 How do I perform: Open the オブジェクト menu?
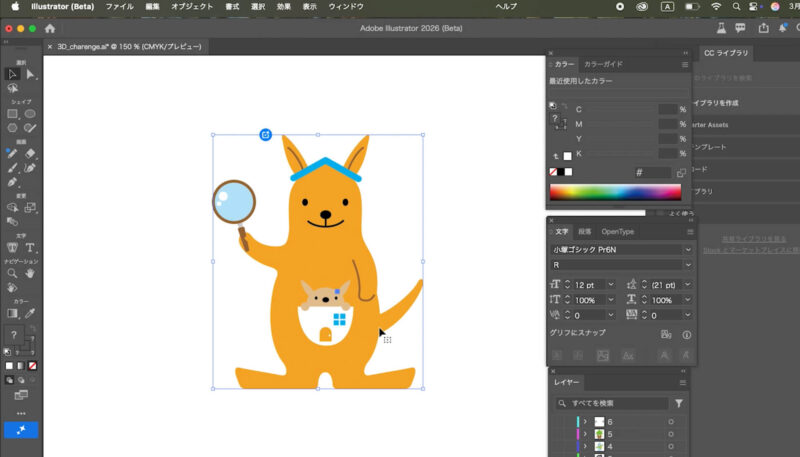(192, 7)
